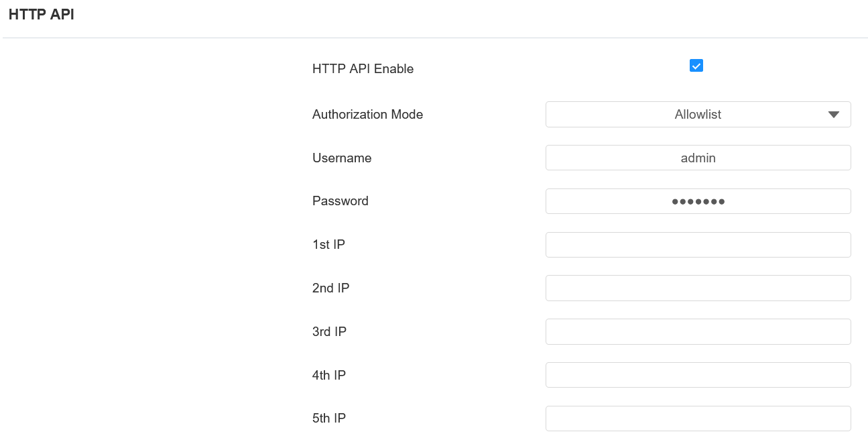Click the 3rd IP label
Image resolution: width=868 pixels, height=442 pixels.
(x=329, y=332)
